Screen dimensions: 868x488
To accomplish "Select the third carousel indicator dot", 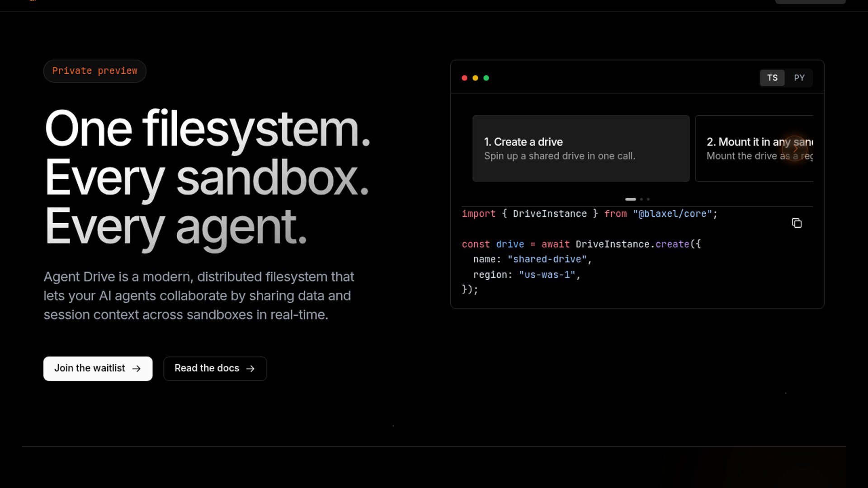I will (648, 199).
